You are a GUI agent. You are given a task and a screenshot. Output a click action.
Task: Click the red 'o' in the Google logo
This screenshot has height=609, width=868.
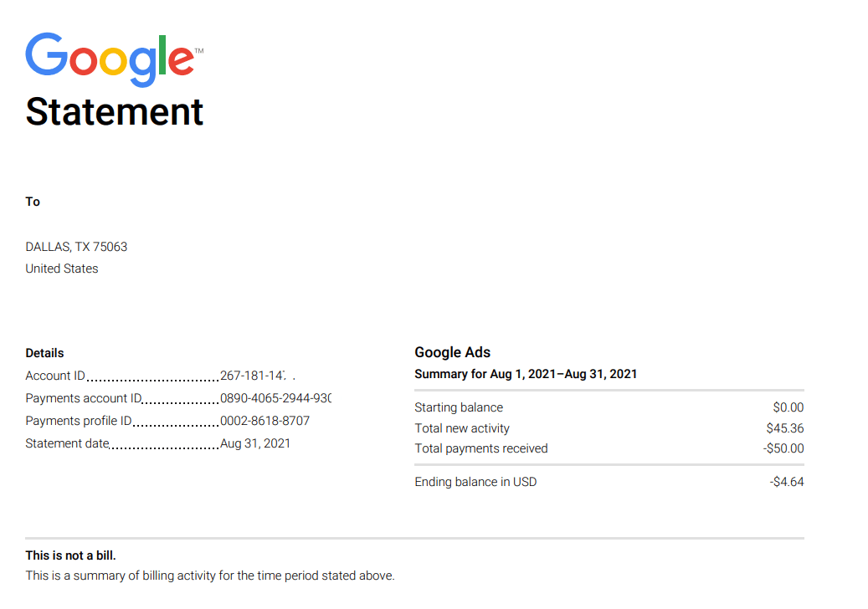coord(84,61)
